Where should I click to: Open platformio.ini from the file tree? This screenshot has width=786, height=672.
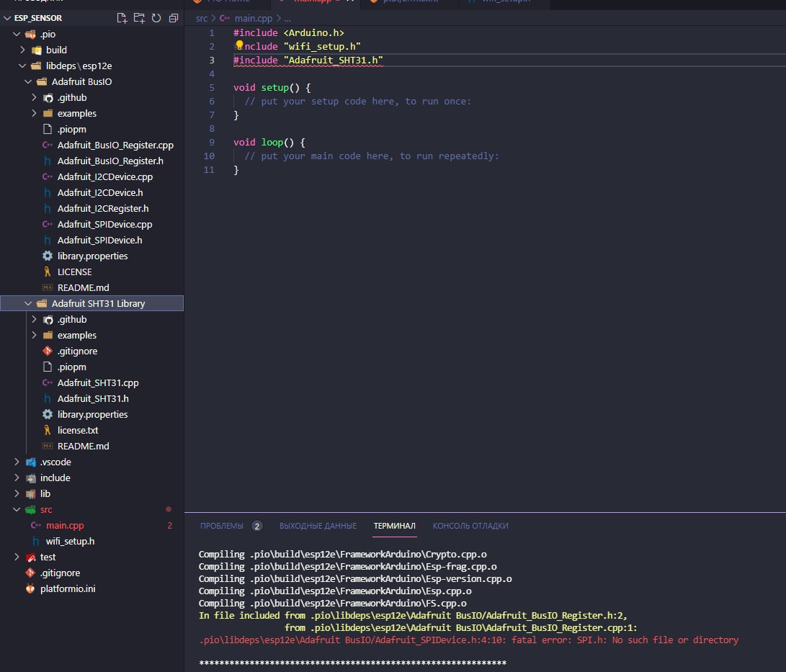(68, 588)
